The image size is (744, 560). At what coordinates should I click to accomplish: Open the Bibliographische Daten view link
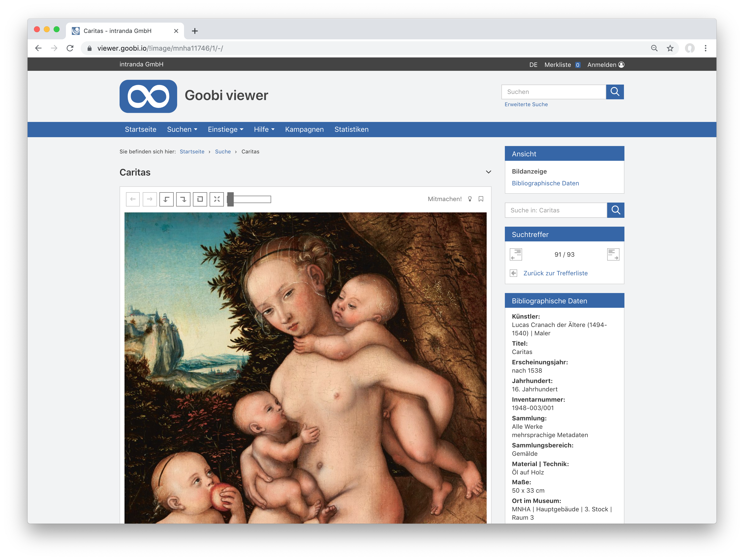pyautogui.click(x=545, y=183)
